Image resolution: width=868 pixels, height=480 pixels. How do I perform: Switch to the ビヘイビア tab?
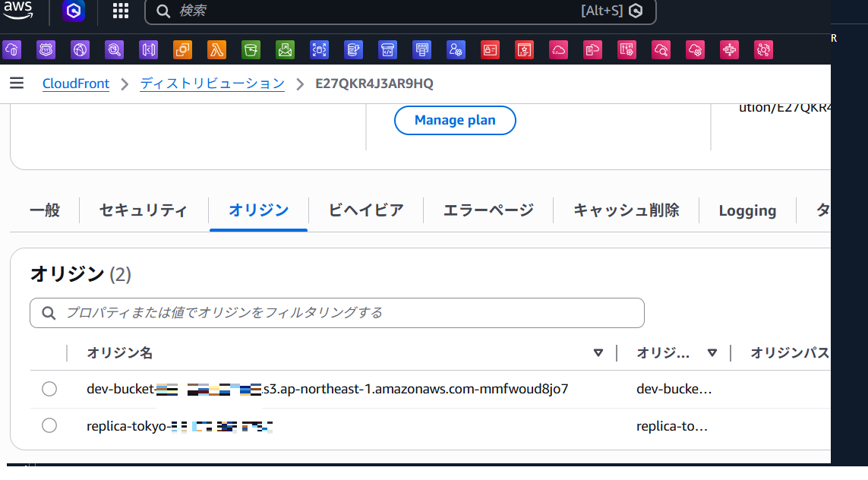coord(365,210)
